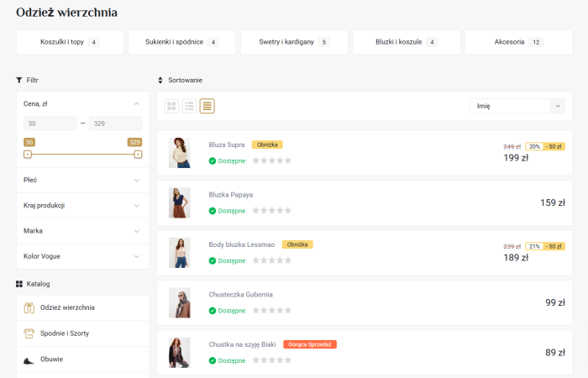Image resolution: width=588 pixels, height=378 pixels.
Task: Click the 159 zł price
Action: pos(553,203)
